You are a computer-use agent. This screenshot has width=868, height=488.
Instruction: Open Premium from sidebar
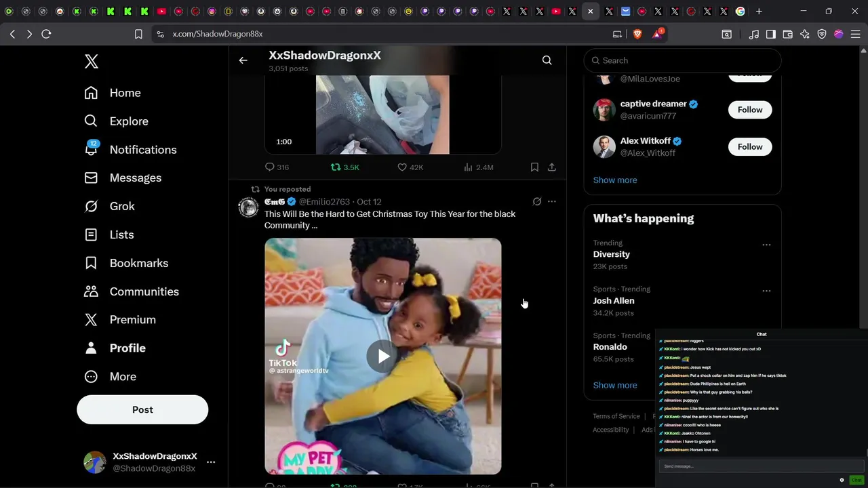click(x=120, y=319)
